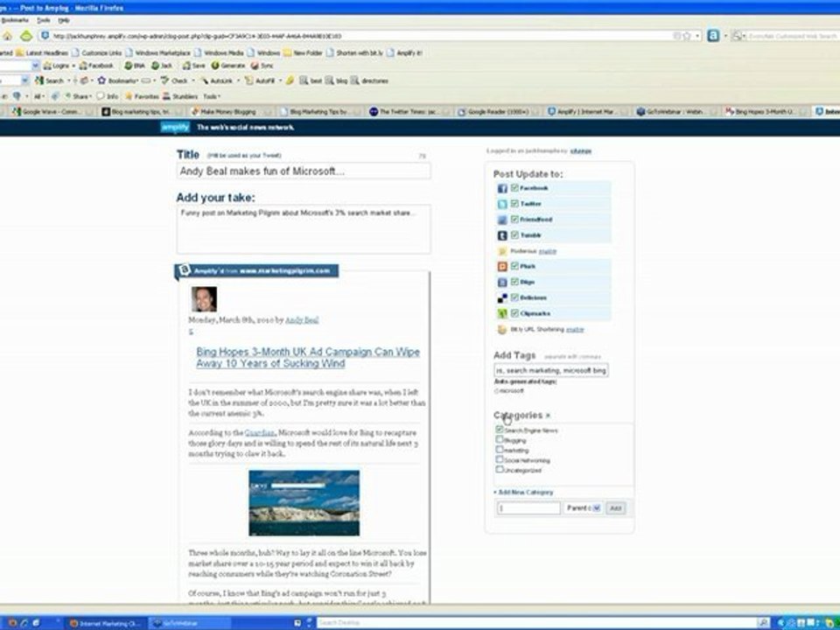Click the Delicious service icon

(x=502, y=297)
